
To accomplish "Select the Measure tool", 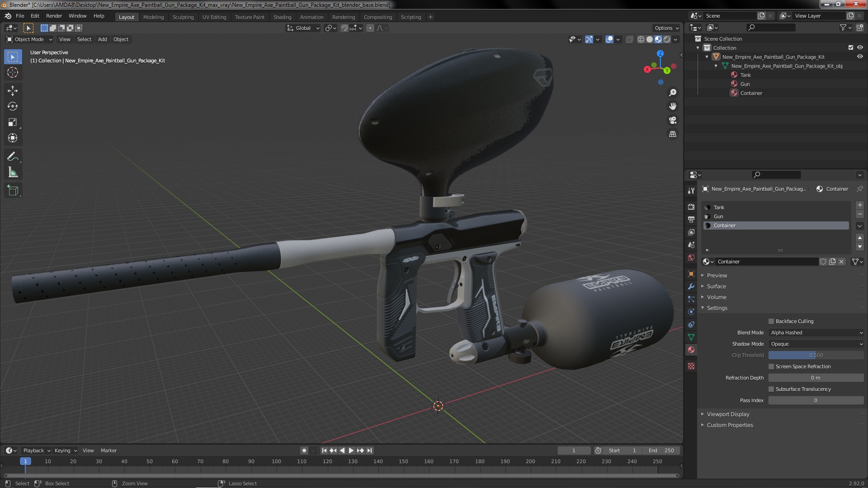I will coord(13,173).
